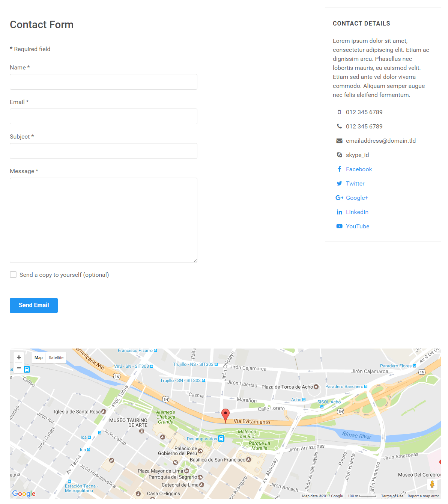This screenshot has height=504, width=448.
Task: Focus the Email input field
Action: (x=104, y=116)
